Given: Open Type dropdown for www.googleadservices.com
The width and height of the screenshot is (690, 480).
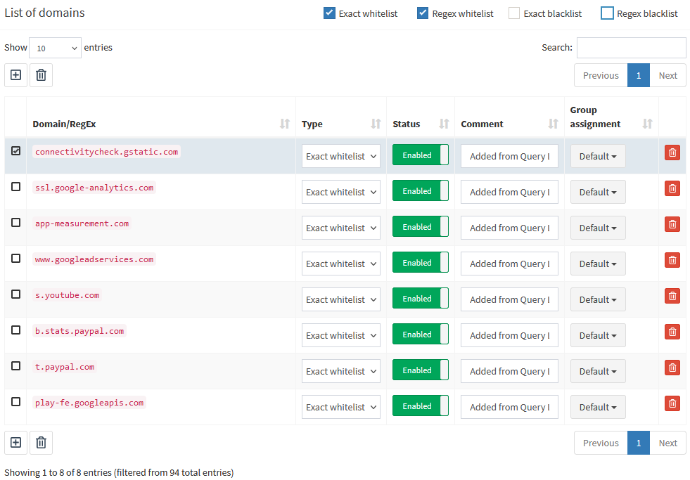Looking at the screenshot, I should coord(341,264).
